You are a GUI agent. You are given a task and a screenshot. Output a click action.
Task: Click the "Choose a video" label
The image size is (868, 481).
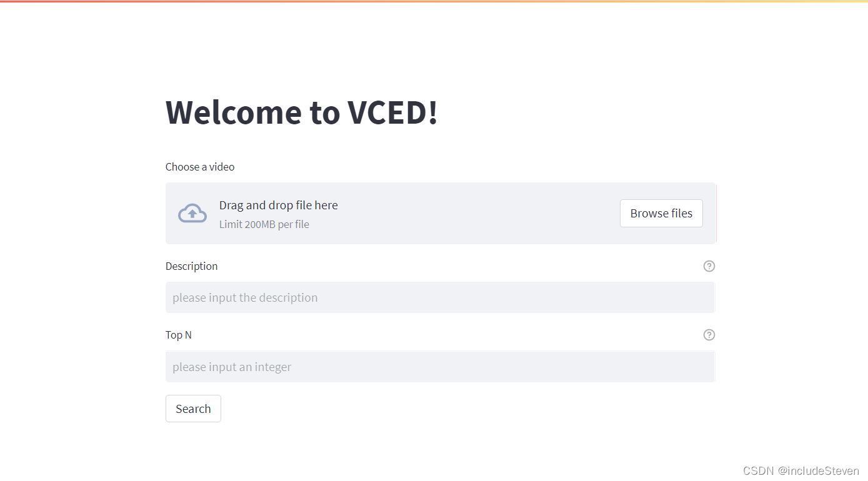tap(200, 167)
